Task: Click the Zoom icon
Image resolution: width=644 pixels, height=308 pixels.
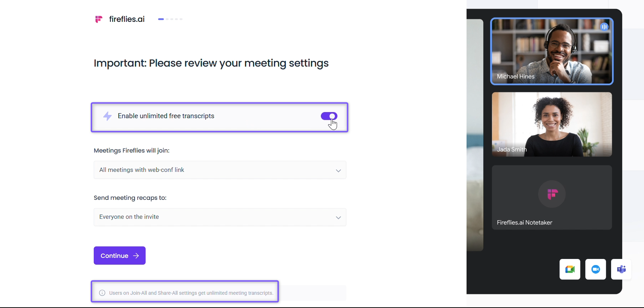Action: [596, 269]
